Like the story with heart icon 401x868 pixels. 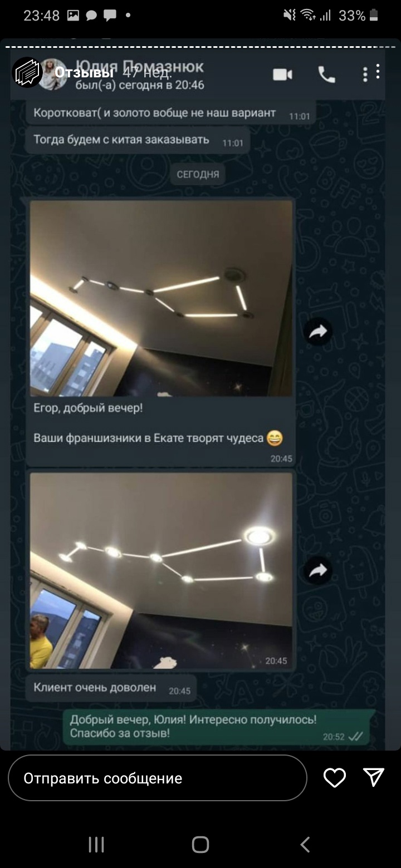coord(335,778)
